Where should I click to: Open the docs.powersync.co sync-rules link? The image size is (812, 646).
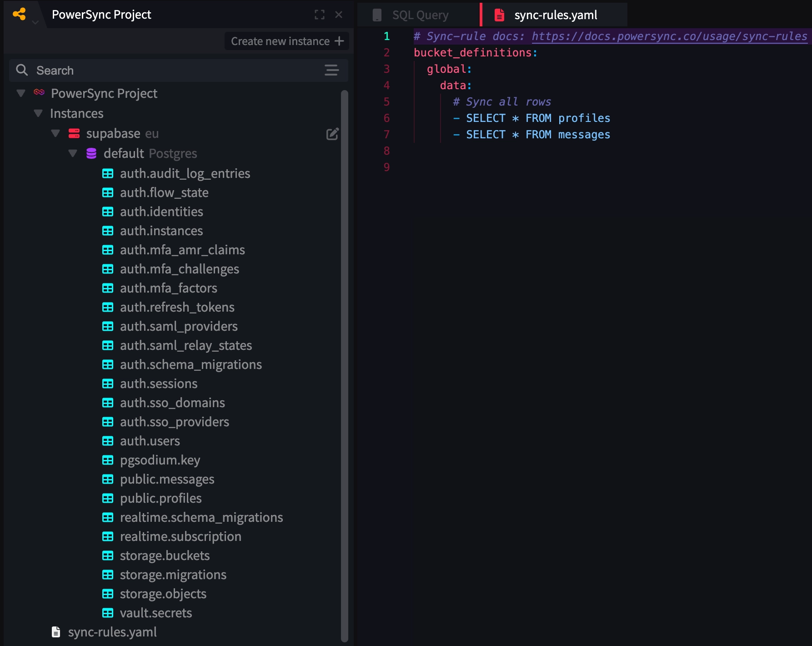tap(669, 36)
